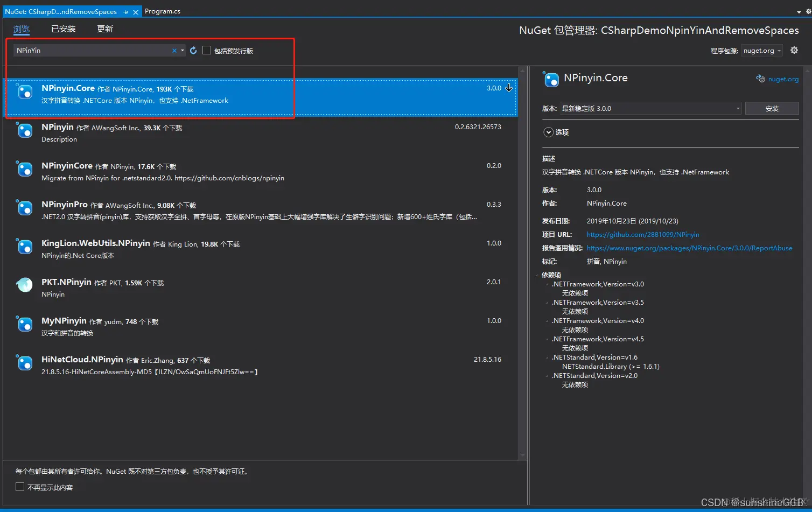This screenshot has height=512, width=812.
Task: Collapse .NETFramework,Version=v3.0 dependency node
Action: tap(548, 284)
